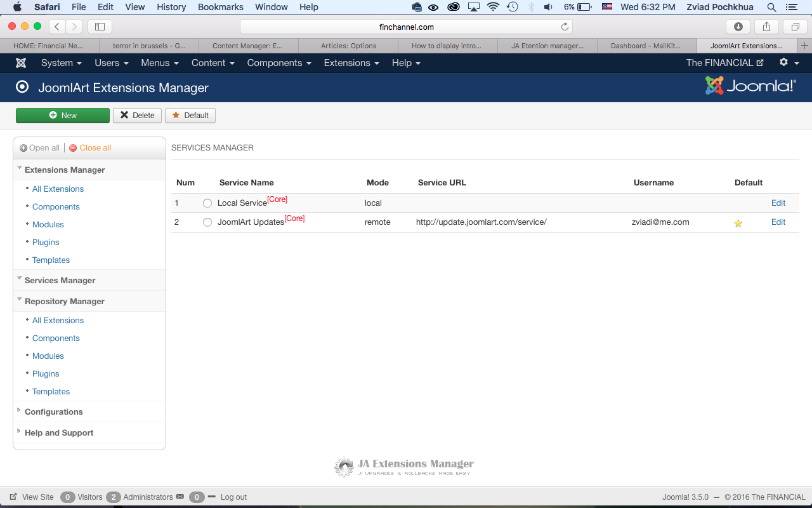Click the Delete button
Viewport: 812px width, 508px height.
(x=138, y=115)
